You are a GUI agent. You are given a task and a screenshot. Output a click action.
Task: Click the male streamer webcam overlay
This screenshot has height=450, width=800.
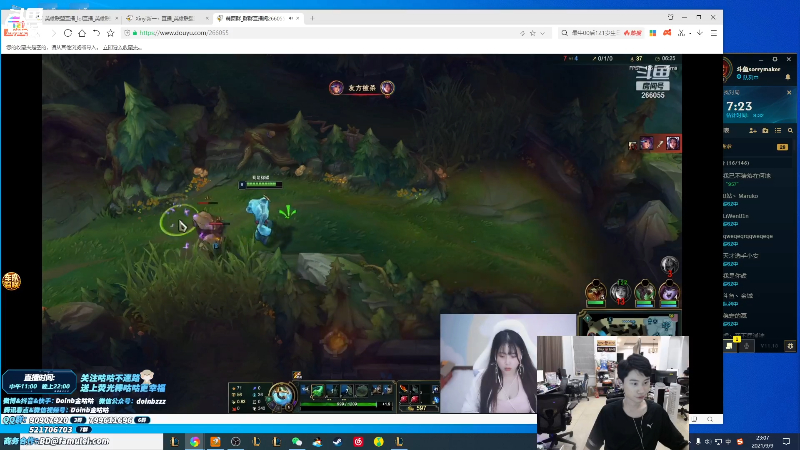click(x=613, y=393)
